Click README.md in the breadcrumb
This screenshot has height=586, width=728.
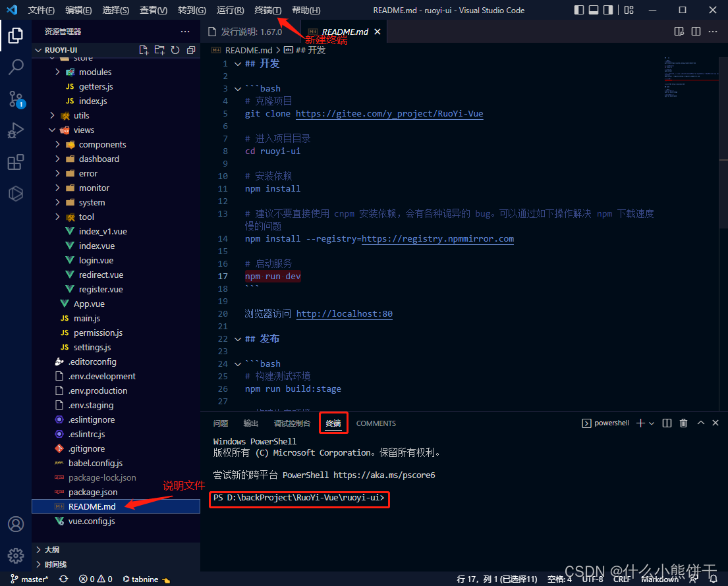248,50
